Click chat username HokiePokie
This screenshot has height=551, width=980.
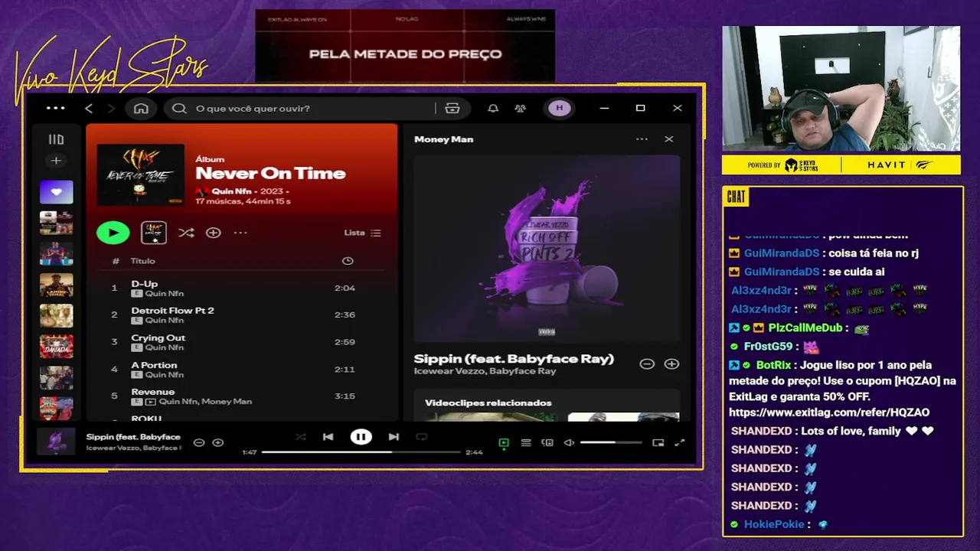pos(774,524)
